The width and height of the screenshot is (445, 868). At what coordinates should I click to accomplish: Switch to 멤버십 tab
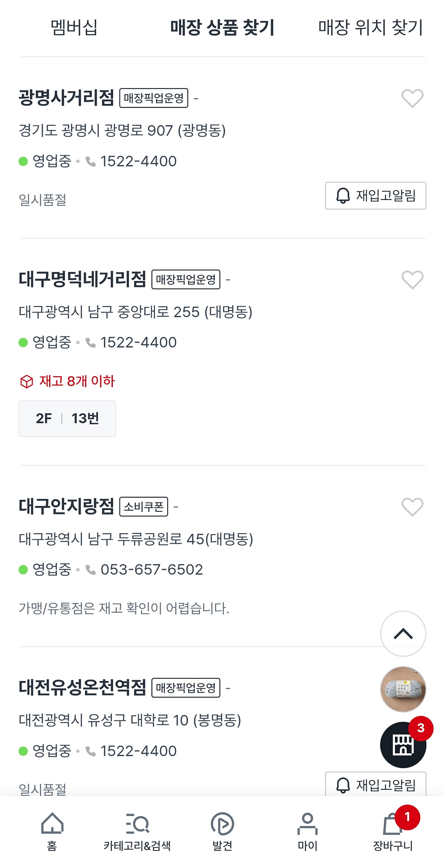pyautogui.click(x=74, y=27)
